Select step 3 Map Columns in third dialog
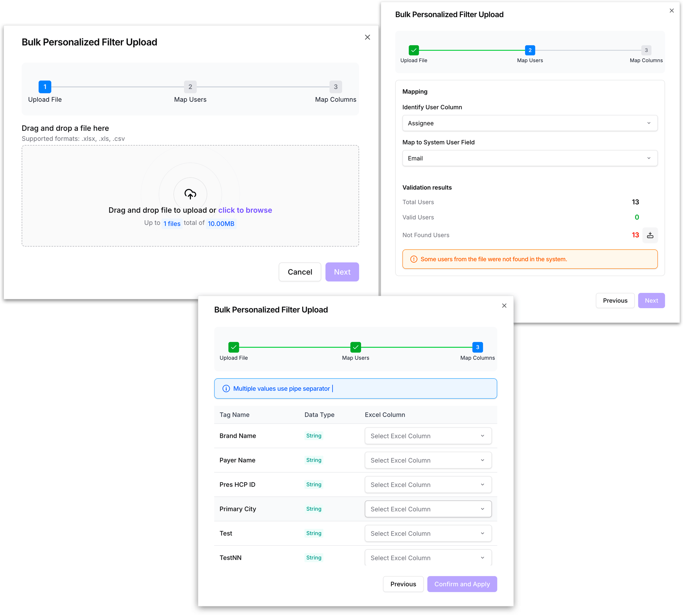Screen dimensions: 683x616 (x=477, y=347)
